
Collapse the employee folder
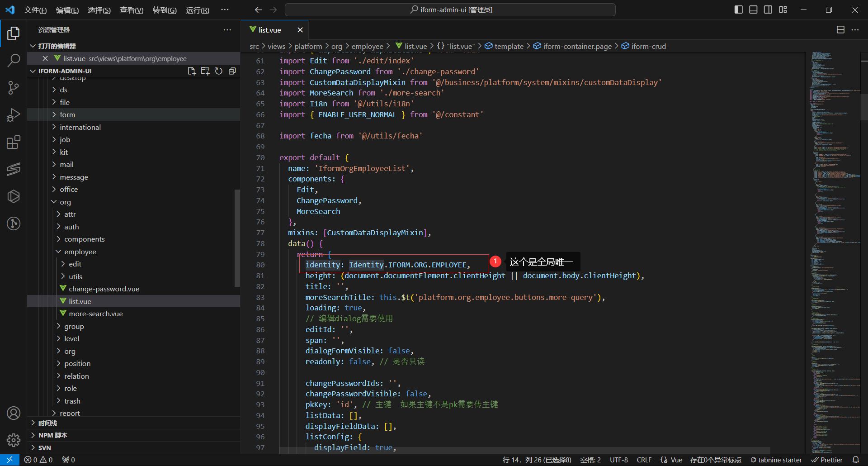coord(80,252)
